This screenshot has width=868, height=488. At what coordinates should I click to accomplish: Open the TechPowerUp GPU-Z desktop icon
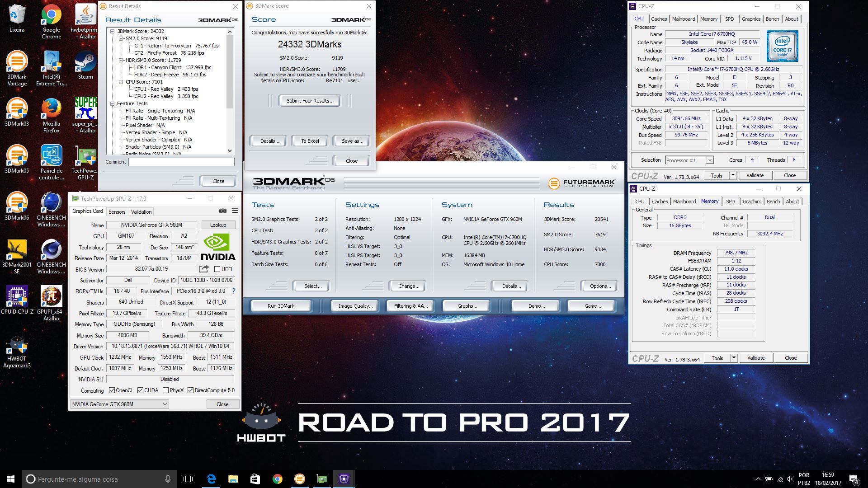[85, 162]
